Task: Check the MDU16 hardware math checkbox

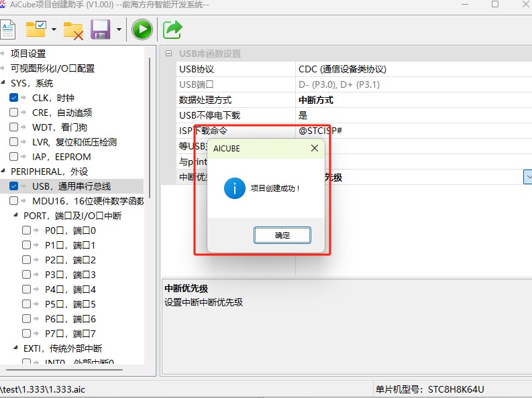Action: (x=13, y=201)
